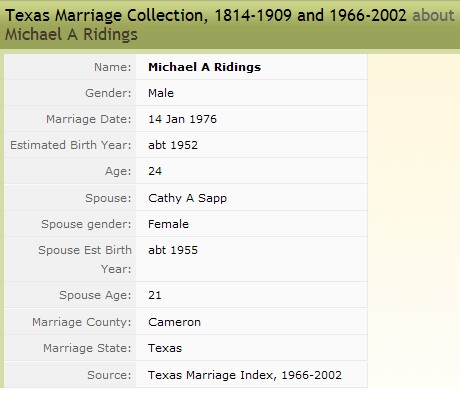Click spouse birth year abt 1955

(x=173, y=250)
